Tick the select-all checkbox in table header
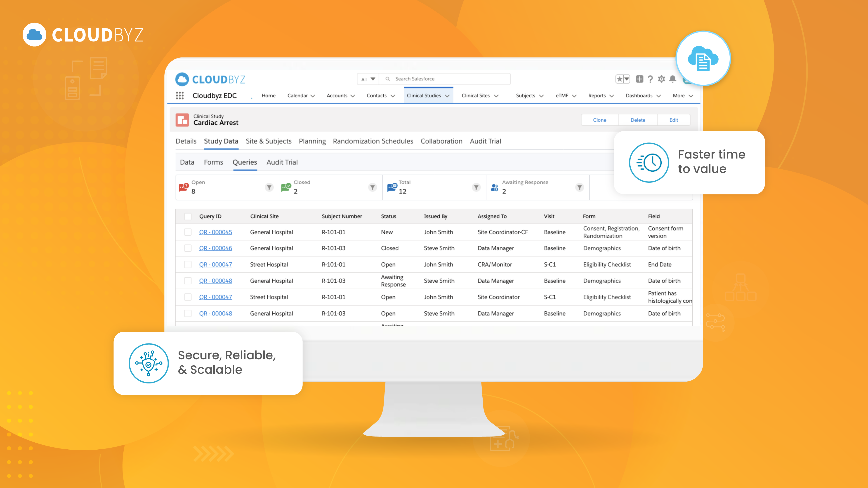Image resolution: width=868 pixels, height=488 pixels. [x=188, y=216]
